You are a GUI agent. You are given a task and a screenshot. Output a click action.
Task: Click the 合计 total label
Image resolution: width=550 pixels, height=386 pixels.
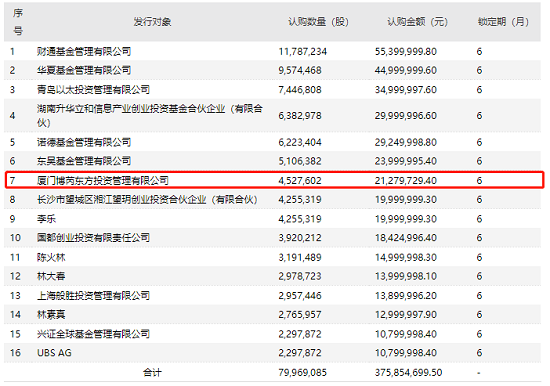coord(152,372)
